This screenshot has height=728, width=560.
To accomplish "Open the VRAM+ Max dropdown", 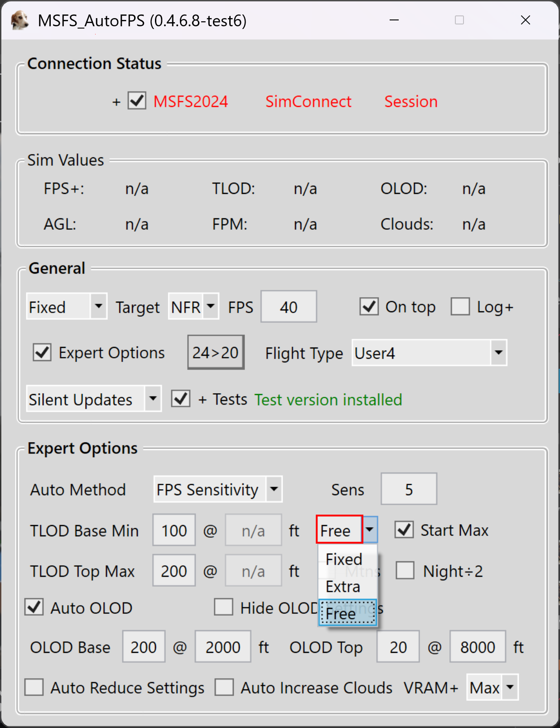I will (492, 687).
